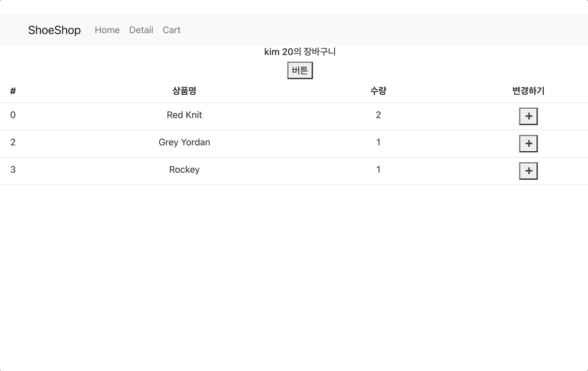Click the ShoeShop brand logo
The width and height of the screenshot is (588, 371).
click(x=55, y=30)
